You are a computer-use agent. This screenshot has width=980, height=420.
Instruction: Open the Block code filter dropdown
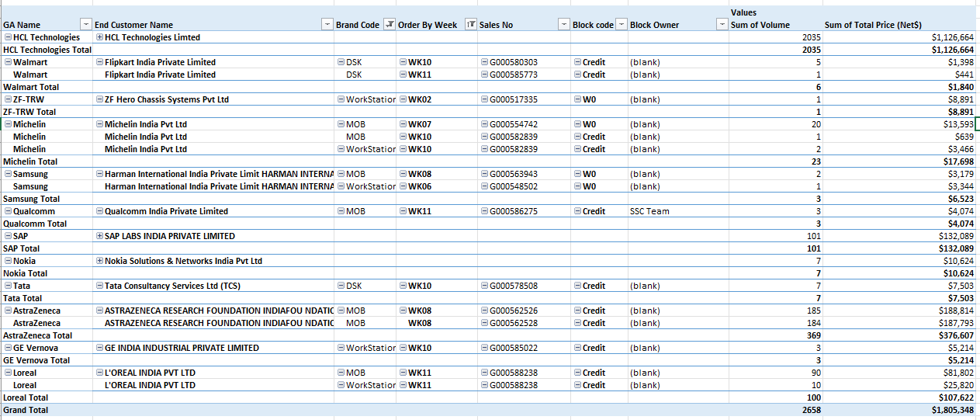coord(622,25)
